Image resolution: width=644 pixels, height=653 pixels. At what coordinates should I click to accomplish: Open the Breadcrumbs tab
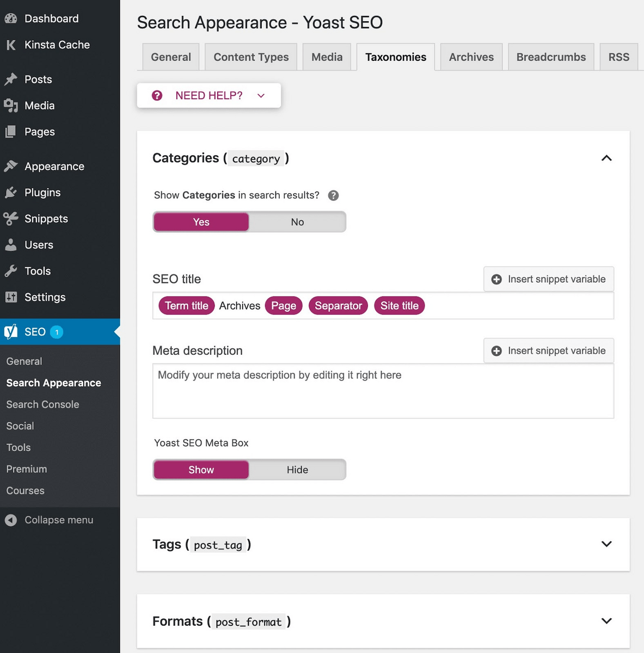click(x=551, y=57)
